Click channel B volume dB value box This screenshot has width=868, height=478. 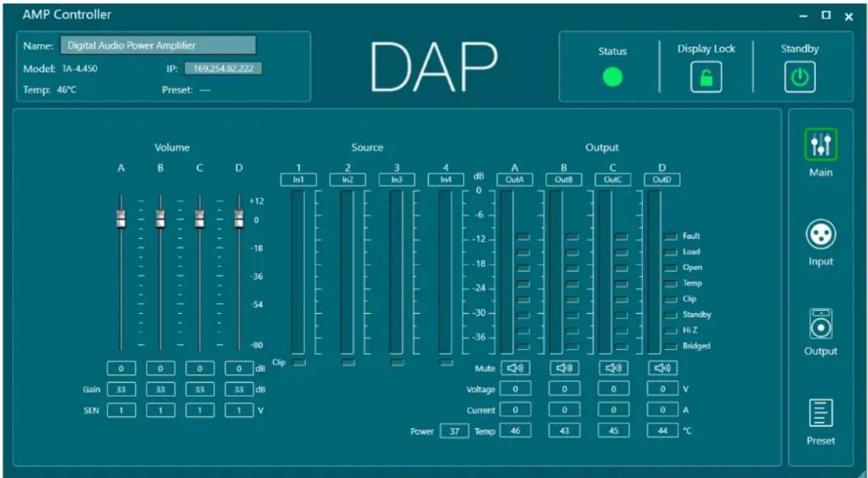click(x=160, y=369)
